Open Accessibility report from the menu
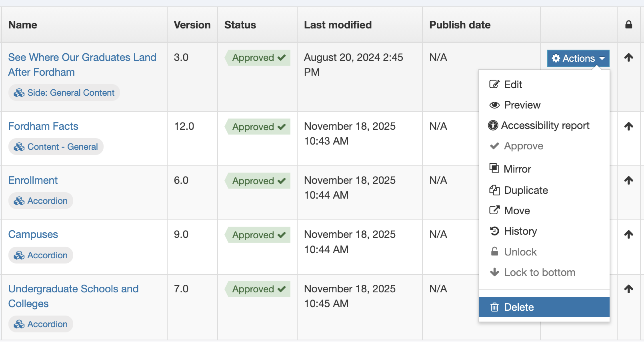This screenshot has width=644, height=342. point(544,125)
